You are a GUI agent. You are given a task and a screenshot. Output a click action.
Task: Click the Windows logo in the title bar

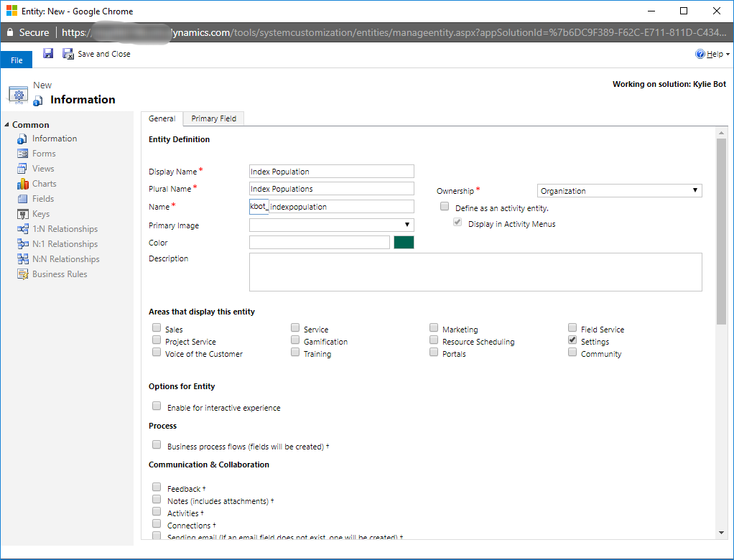(11, 11)
